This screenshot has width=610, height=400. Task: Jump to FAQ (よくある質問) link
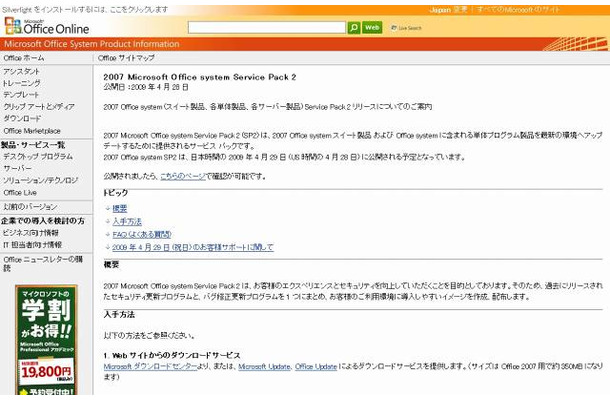click(x=142, y=234)
